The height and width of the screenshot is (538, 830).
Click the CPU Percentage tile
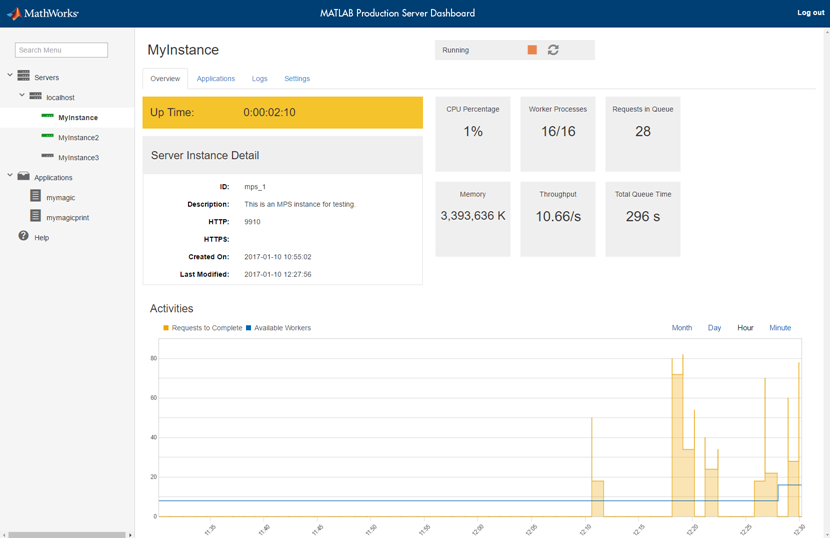[x=473, y=134]
